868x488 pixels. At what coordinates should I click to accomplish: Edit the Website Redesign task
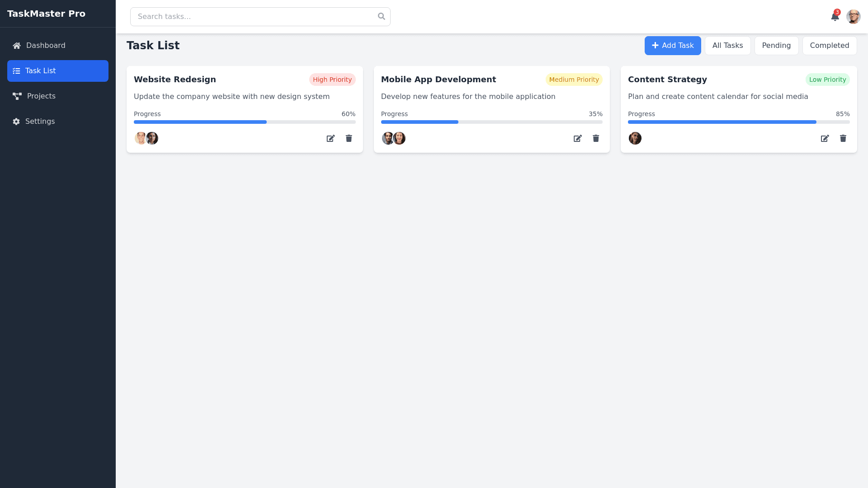point(330,138)
